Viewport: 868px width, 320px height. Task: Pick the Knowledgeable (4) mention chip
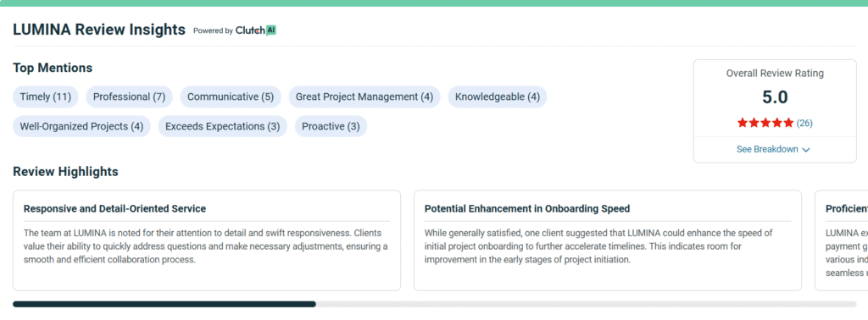coord(497,97)
